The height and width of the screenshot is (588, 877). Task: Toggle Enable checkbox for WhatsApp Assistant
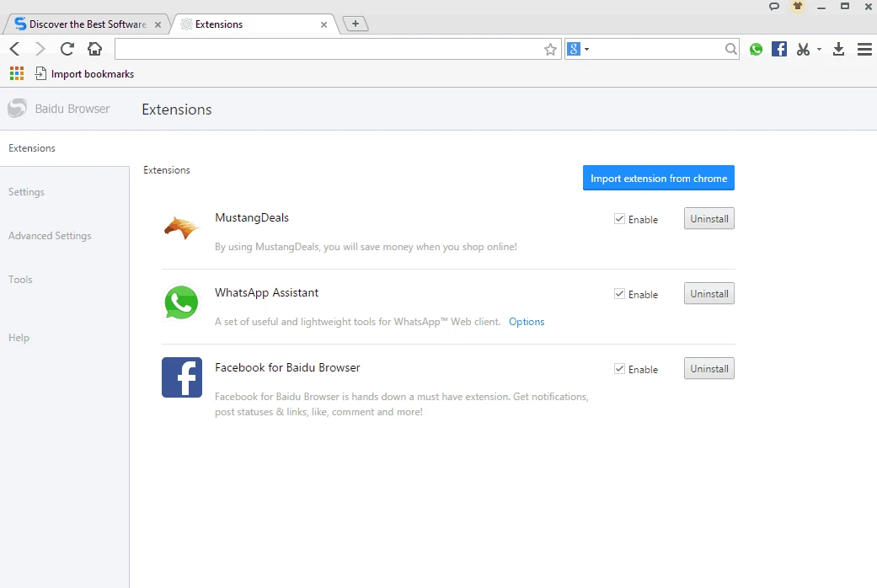click(x=619, y=294)
